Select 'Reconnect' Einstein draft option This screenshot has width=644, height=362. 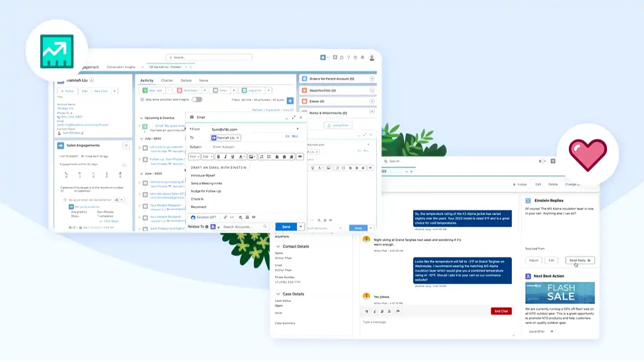(x=199, y=207)
